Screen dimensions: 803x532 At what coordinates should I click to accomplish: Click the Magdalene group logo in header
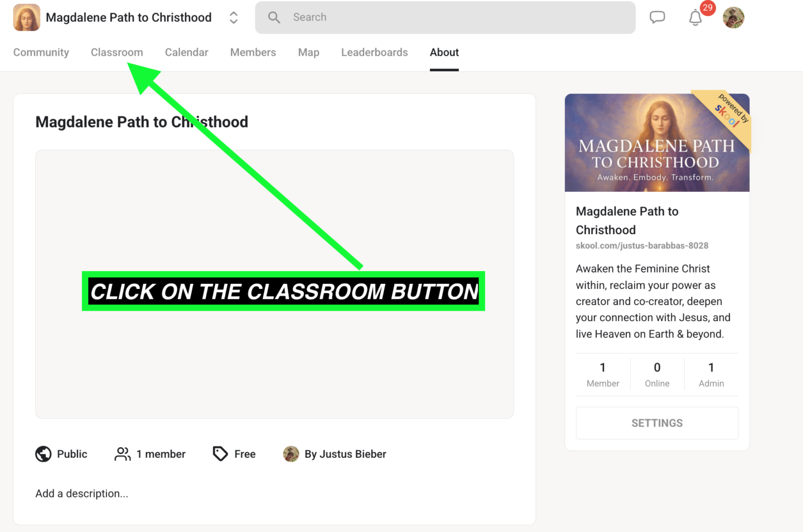click(x=27, y=17)
